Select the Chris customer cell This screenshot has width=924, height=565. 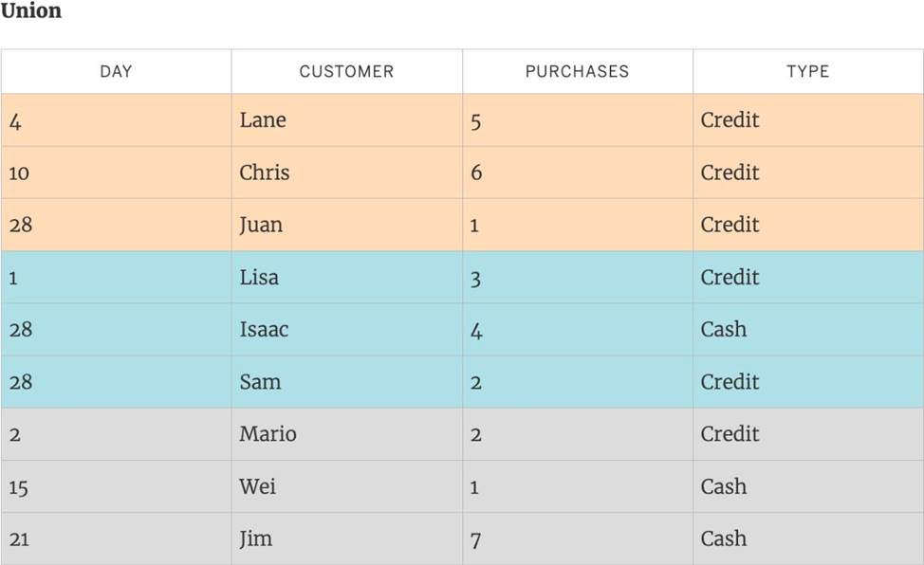(x=265, y=173)
